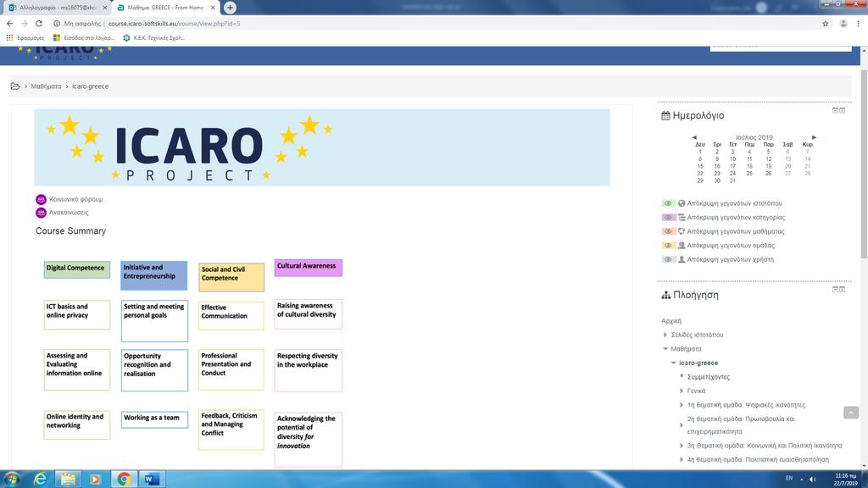Click Μαθήματα breadcrumb link
The height and width of the screenshot is (488, 868).
[x=46, y=86]
